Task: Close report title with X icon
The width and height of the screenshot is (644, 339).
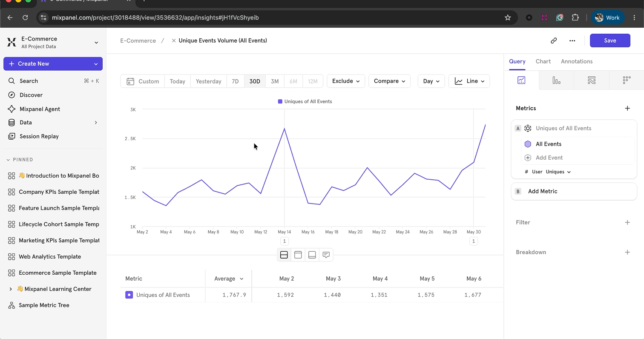Action: [x=174, y=40]
